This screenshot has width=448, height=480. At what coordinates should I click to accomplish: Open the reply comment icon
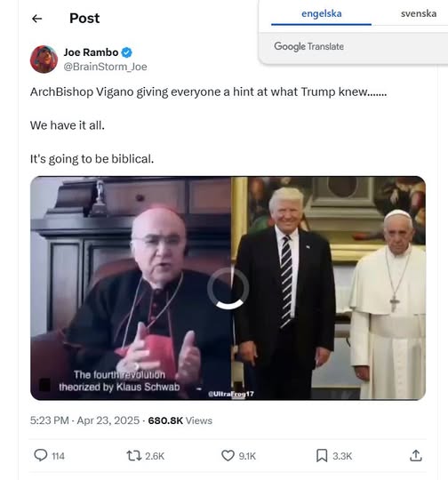coord(40,455)
